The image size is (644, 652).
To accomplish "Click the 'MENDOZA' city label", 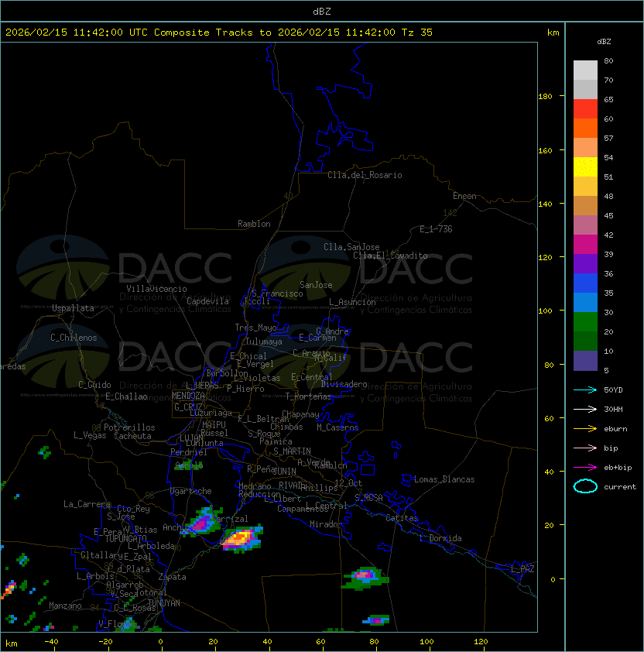I will coord(188,396).
